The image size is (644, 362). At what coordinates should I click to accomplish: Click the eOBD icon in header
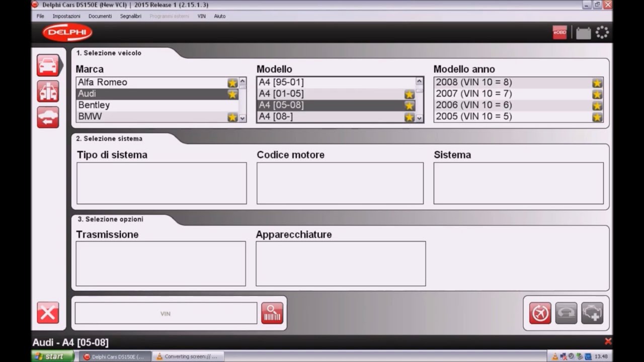click(559, 33)
